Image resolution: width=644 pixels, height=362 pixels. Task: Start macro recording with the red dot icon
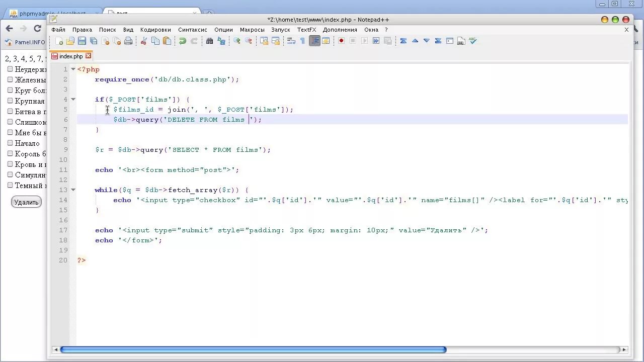click(x=341, y=41)
